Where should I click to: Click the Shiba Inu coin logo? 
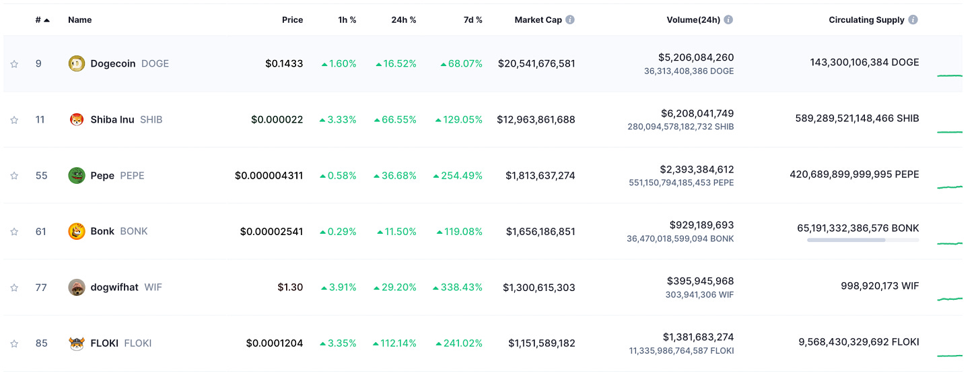click(77, 119)
